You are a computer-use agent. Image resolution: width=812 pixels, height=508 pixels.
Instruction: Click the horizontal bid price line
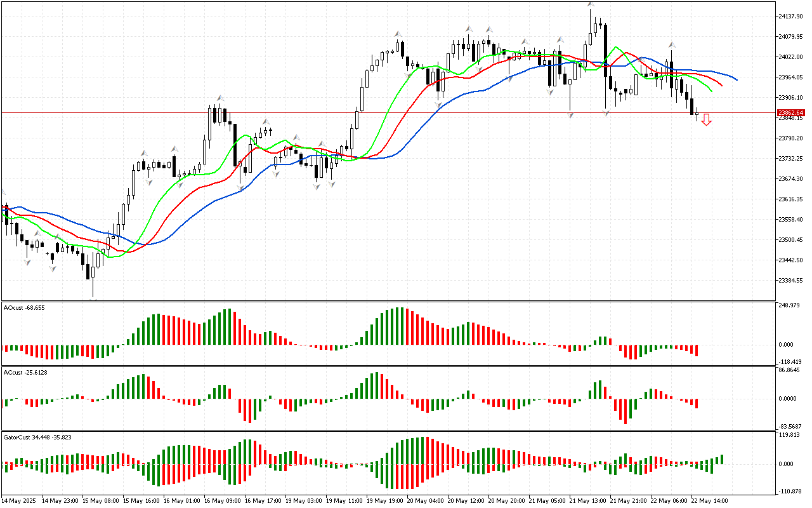click(381, 112)
